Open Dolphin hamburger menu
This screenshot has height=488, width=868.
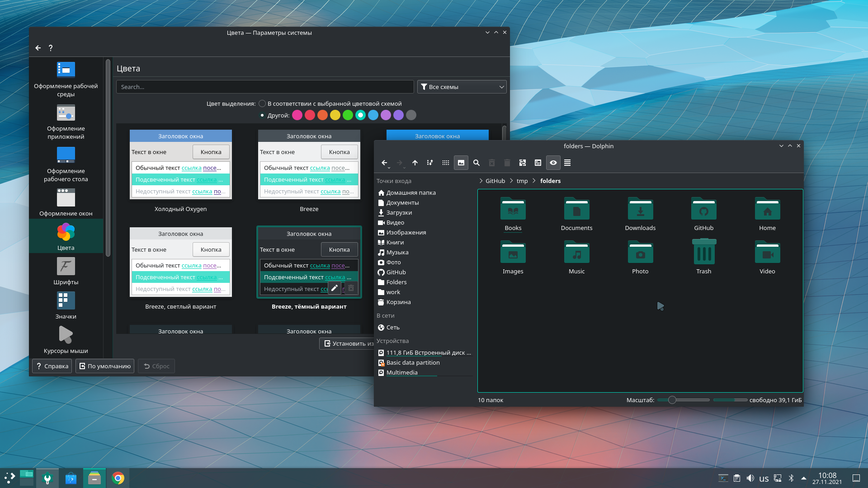(567, 163)
